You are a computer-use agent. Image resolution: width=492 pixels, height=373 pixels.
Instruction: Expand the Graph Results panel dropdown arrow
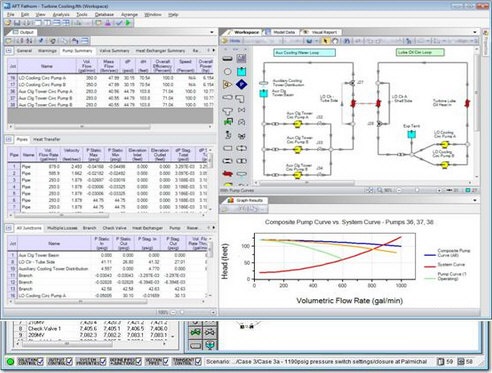point(475,200)
